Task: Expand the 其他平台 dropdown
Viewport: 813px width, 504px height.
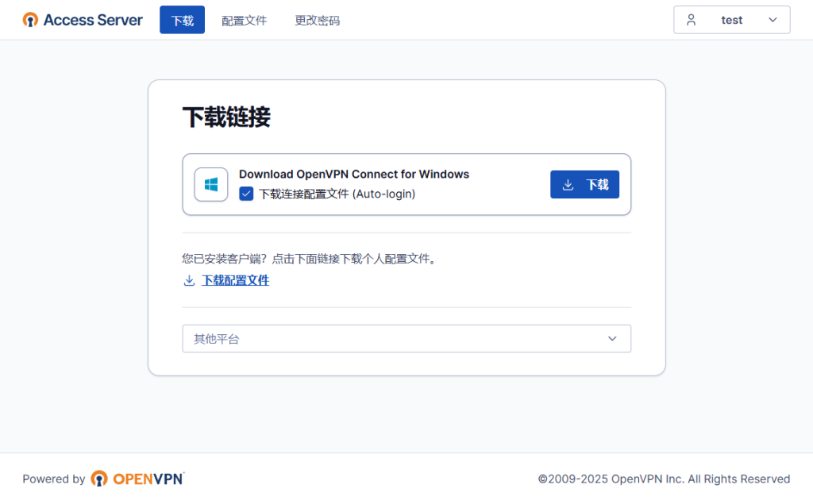Action: coord(406,339)
